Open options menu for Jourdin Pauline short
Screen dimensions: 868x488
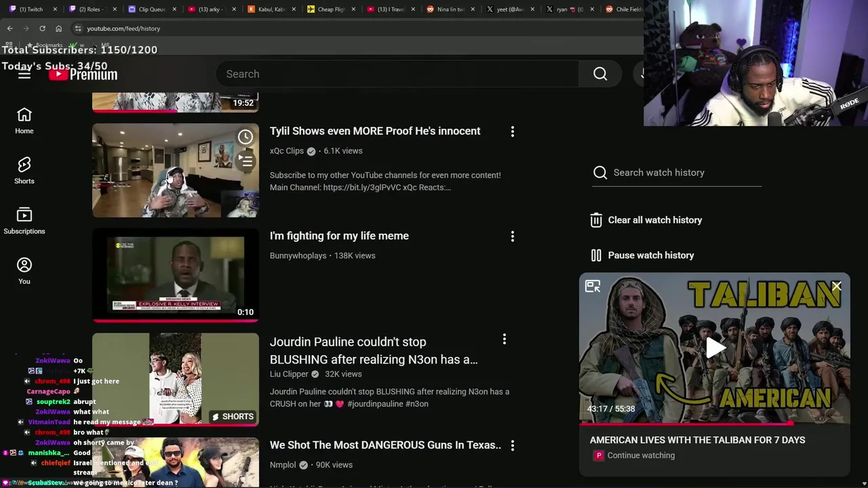[x=505, y=340]
